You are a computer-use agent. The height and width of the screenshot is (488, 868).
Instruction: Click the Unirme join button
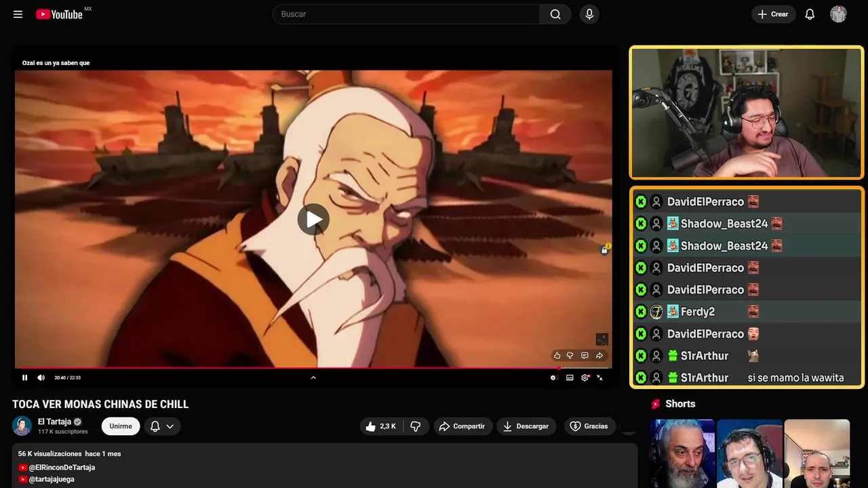click(x=121, y=426)
